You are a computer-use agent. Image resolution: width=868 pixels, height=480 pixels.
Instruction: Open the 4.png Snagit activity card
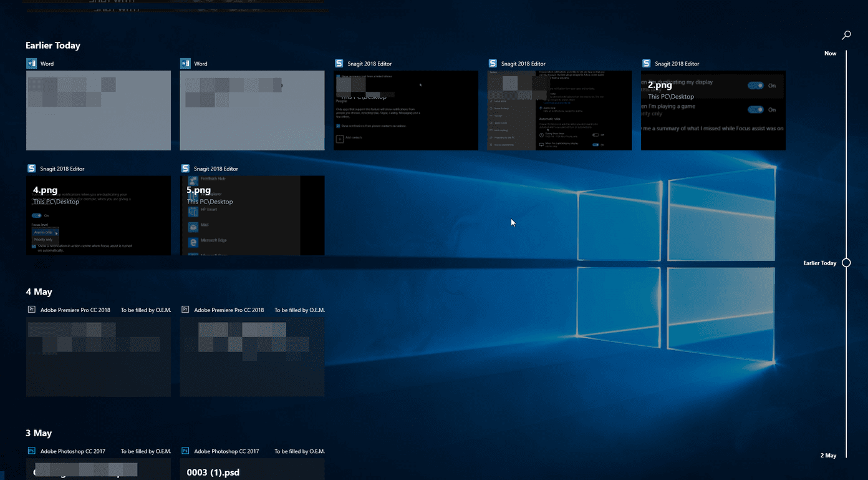tap(99, 215)
